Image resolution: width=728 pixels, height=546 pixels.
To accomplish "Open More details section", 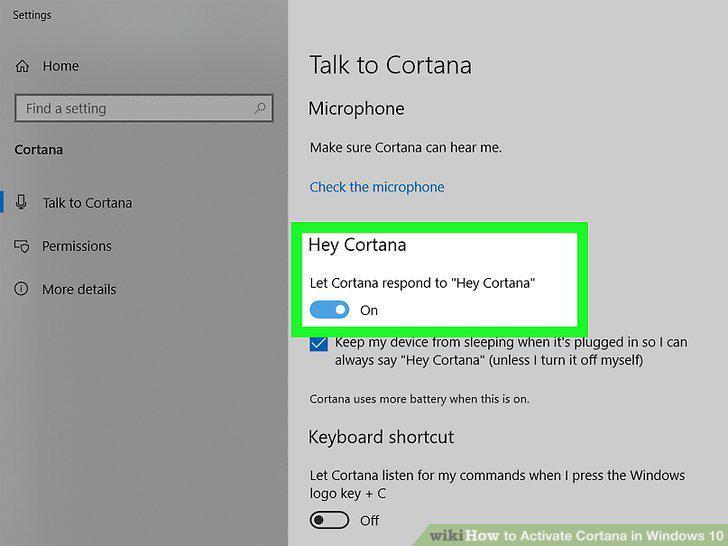I will (x=79, y=289).
